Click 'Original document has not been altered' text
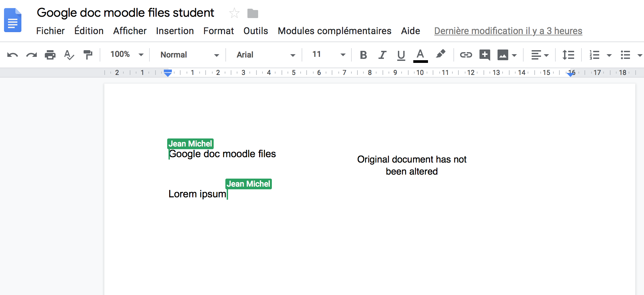 412,165
